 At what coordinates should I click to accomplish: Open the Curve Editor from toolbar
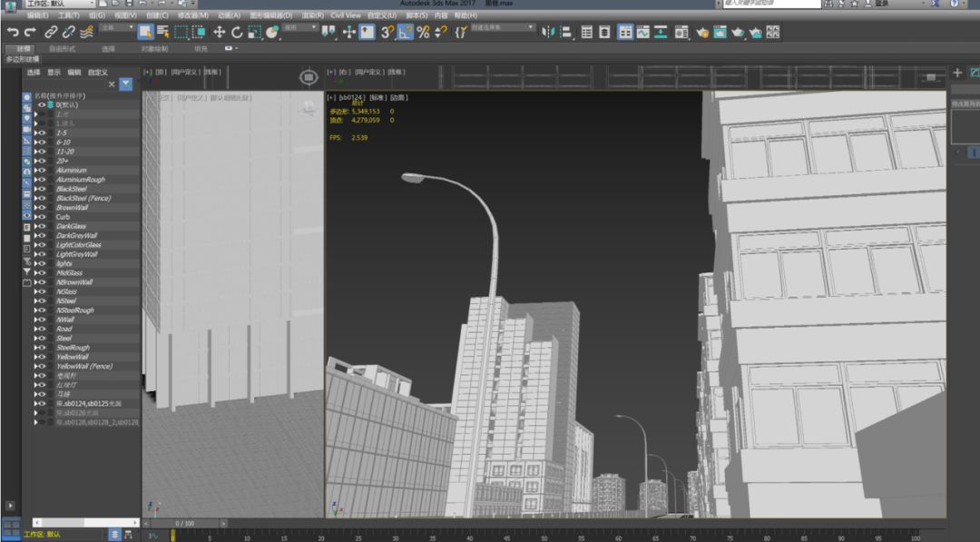[643, 33]
